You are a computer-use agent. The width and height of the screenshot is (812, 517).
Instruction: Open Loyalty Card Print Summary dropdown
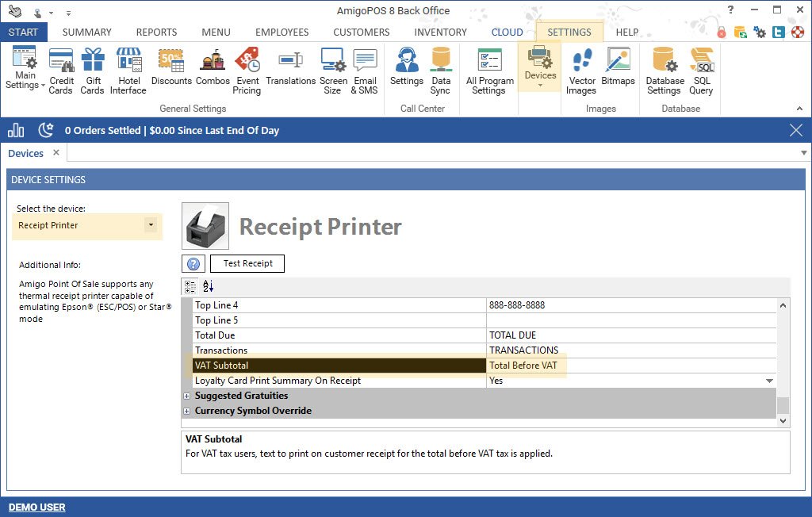pyautogui.click(x=768, y=381)
